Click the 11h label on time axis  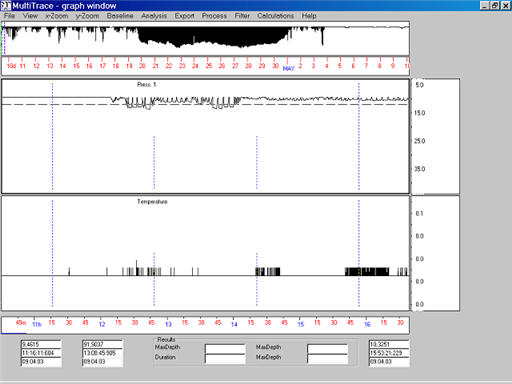pyautogui.click(x=37, y=324)
